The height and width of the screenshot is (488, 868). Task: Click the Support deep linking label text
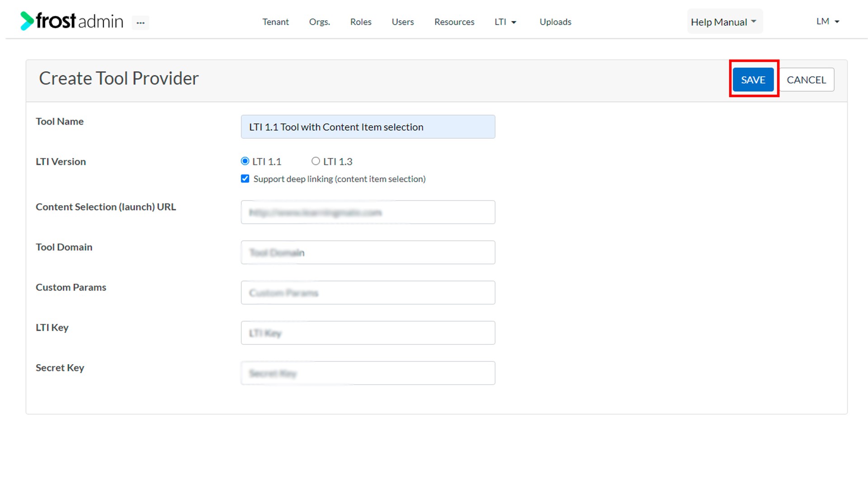click(340, 179)
